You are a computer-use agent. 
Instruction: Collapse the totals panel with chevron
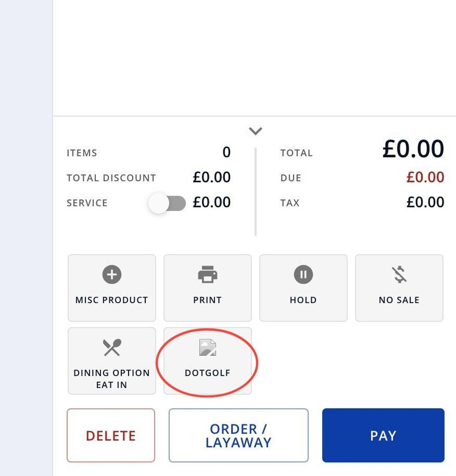point(255,131)
